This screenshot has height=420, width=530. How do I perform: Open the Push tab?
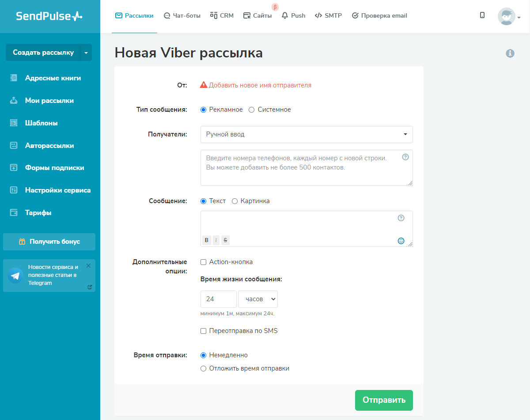click(x=293, y=15)
